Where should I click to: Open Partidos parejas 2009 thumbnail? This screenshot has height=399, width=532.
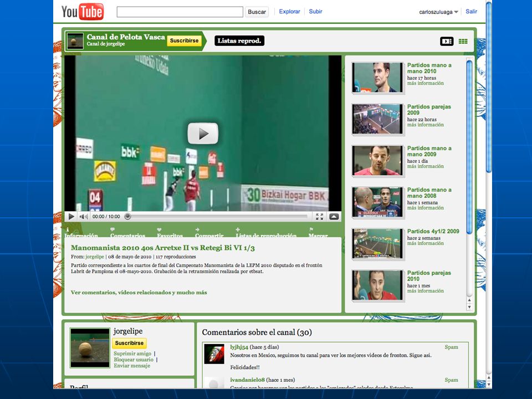(378, 119)
